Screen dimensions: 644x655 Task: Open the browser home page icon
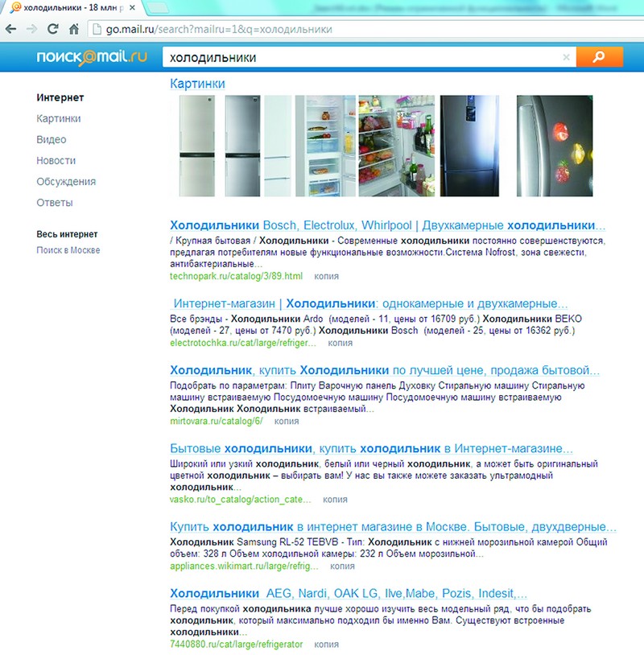pyautogui.click(x=74, y=29)
